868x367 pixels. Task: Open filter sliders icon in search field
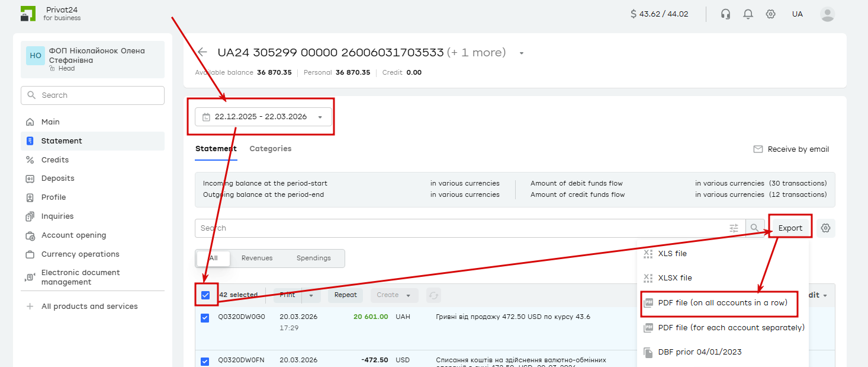point(734,228)
